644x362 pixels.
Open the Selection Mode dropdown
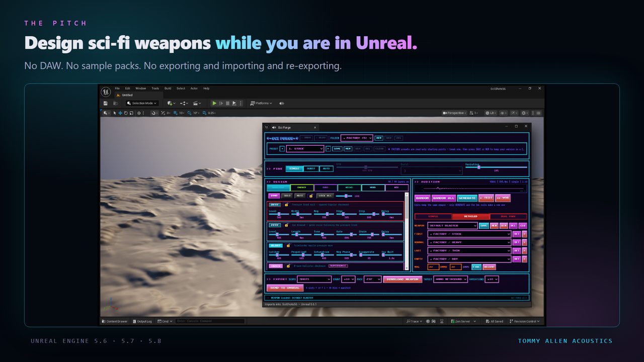pos(142,103)
